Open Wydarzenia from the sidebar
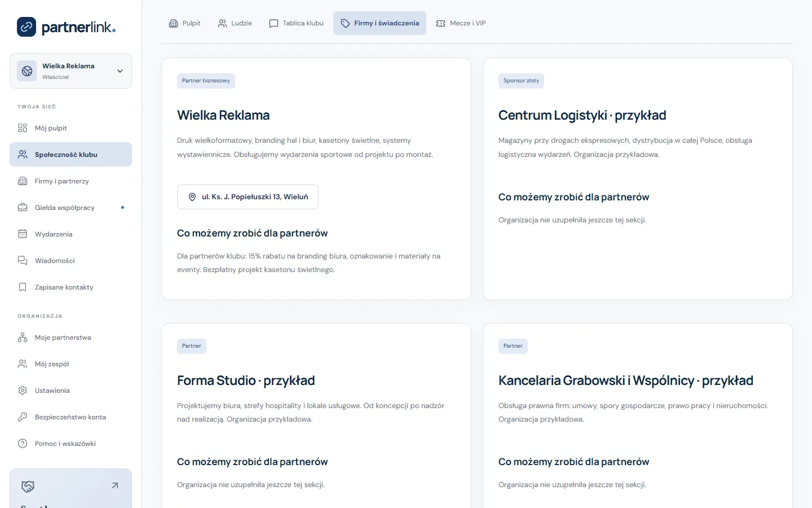The height and width of the screenshot is (508, 812). click(x=70, y=234)
